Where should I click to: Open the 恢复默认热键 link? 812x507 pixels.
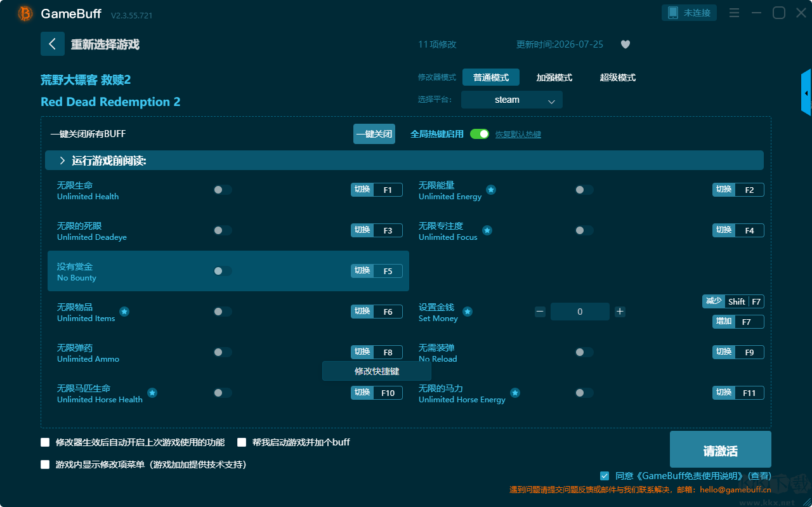[x=518, y=135]
